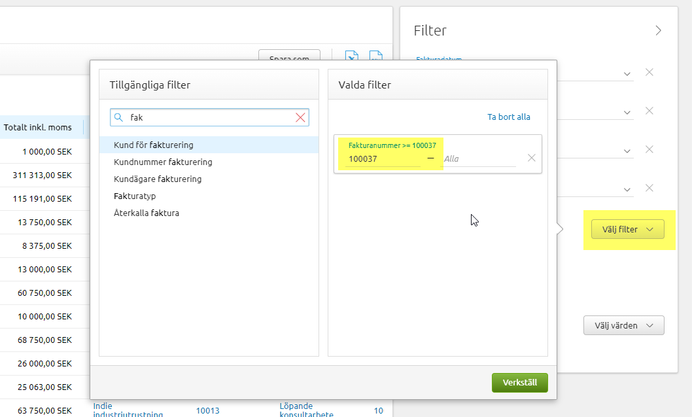
Task: Click the Ta bort alla link
Action: 508,117
